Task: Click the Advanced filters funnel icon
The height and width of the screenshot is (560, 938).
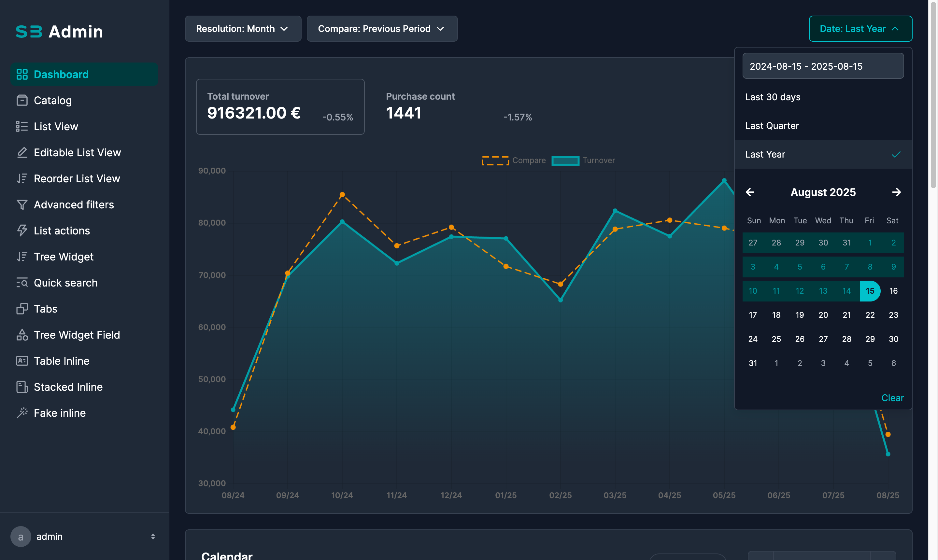Action: (x=22, y=204)
